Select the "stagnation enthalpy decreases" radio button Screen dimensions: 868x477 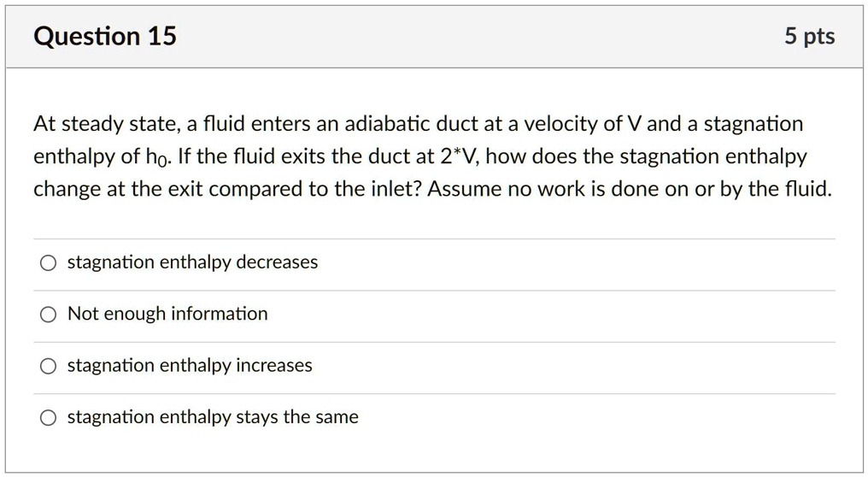click(x=49, y=263)
